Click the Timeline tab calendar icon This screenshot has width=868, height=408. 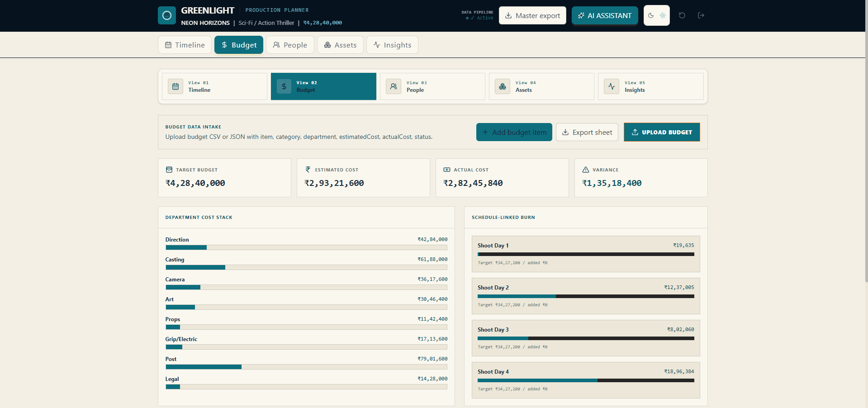coord(168,45)
